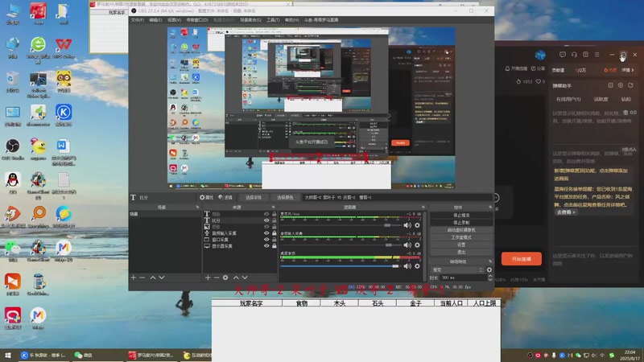Open the 帮助(H) menu in OBS

pyautogui.click(x=291, y=19)
